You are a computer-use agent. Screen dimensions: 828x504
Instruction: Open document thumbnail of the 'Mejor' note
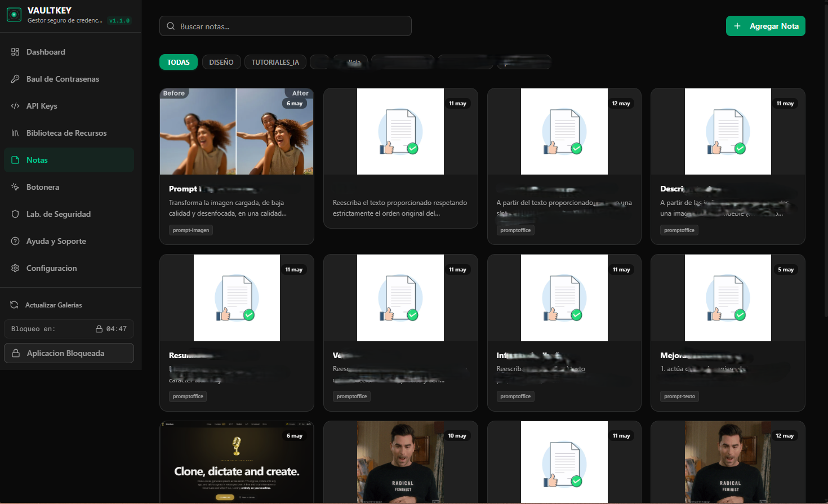[728, 298]
